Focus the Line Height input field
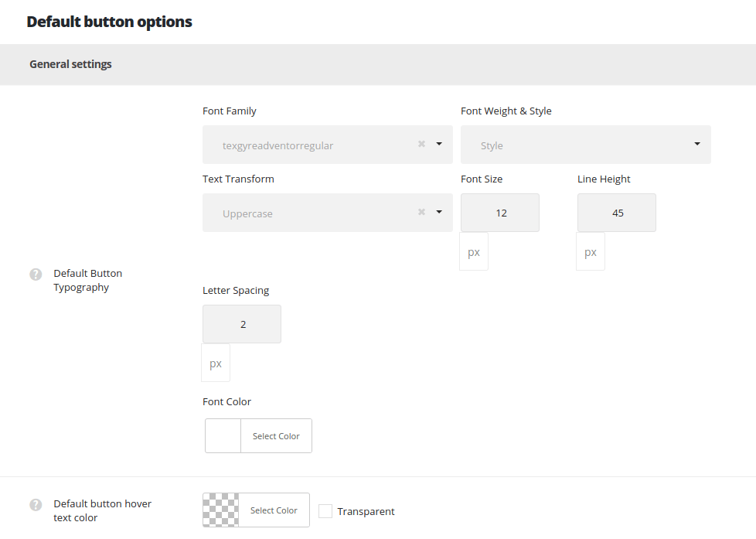The width and height of the screenshot is (756, 539). click(617, 213)
